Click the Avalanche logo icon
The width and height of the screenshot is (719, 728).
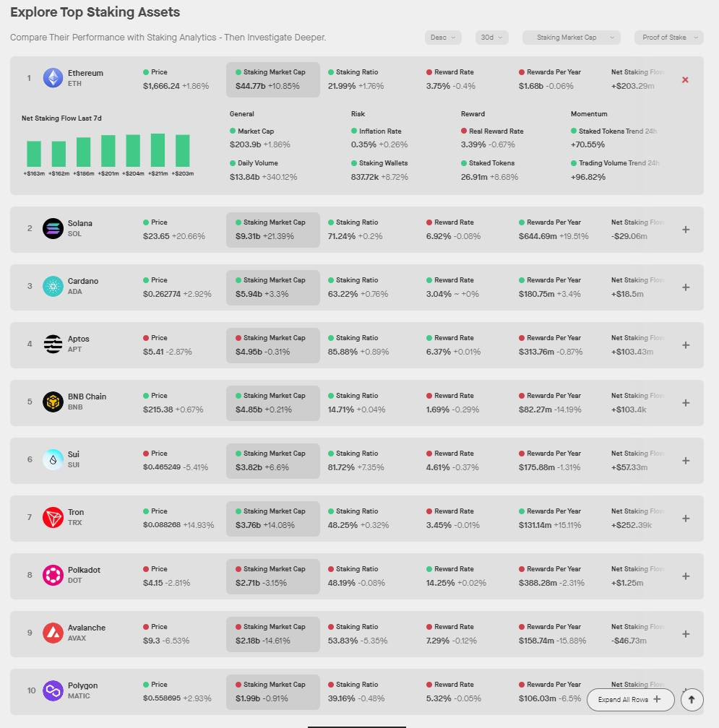tap(53, 633)
